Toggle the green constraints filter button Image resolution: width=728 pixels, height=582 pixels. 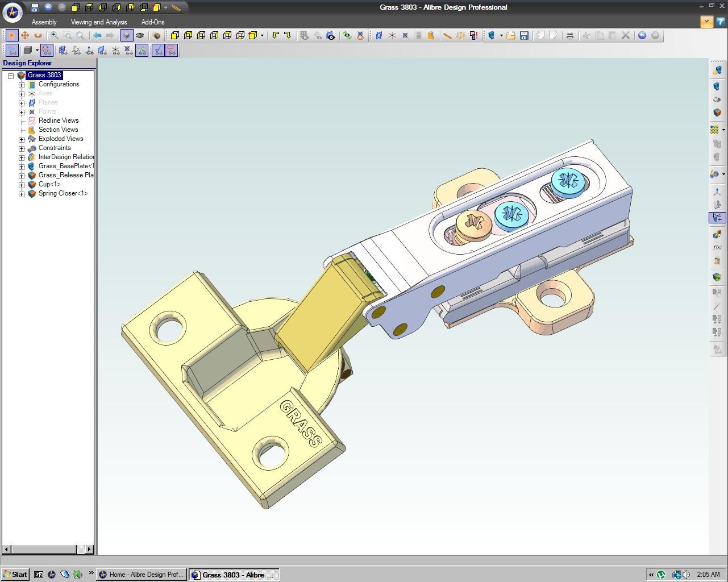pos(142,50)
